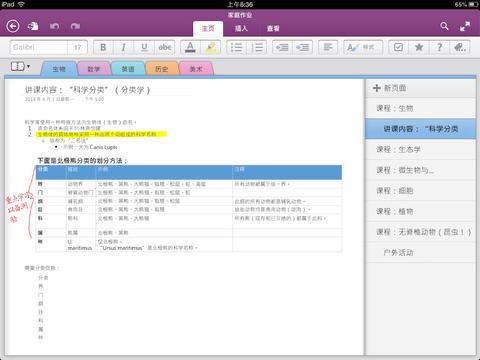Open the page 课程：生物
Image resolution: width=480 pixels, height=360 pixels.
pyautogui.click(x=421, y=108)
